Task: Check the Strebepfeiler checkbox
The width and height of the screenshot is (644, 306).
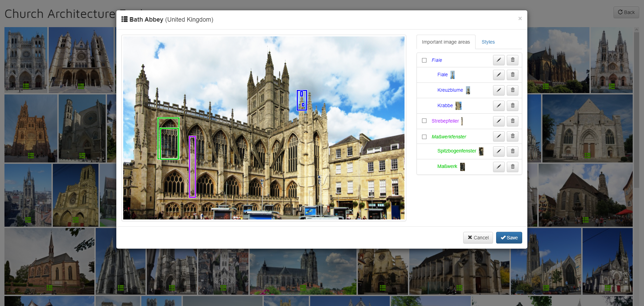Action: point(424,121)
